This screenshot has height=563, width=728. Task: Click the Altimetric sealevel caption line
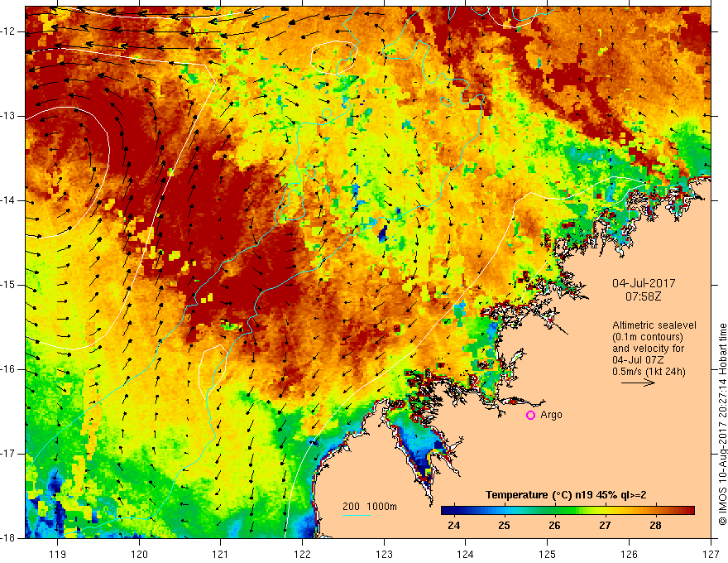pos(654,325)
